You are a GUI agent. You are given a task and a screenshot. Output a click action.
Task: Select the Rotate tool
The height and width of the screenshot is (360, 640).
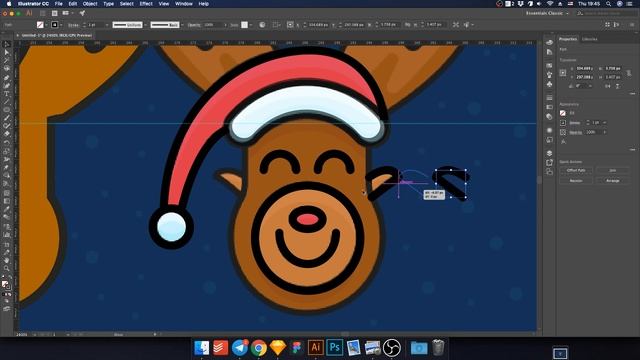click(7, 143)
